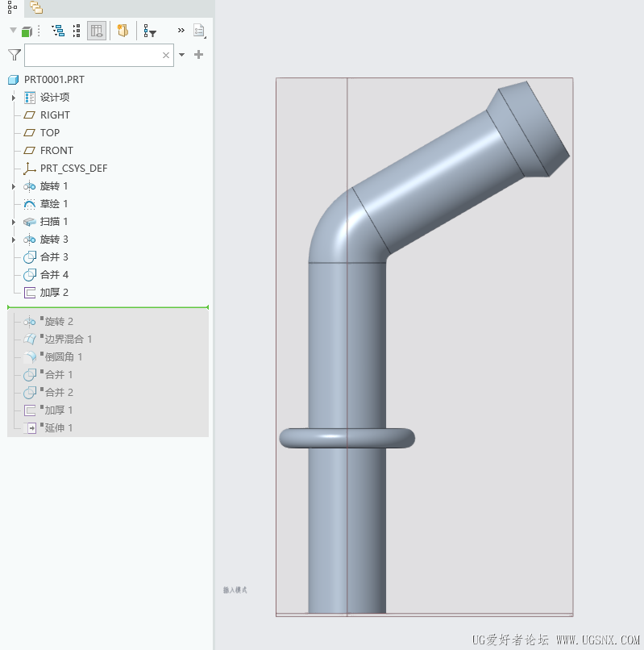Image resolution: width=644 pixels, height=650 pixels.
Task: Select suppressed 加厚 1 feature
Action: (x=59, y=410)
